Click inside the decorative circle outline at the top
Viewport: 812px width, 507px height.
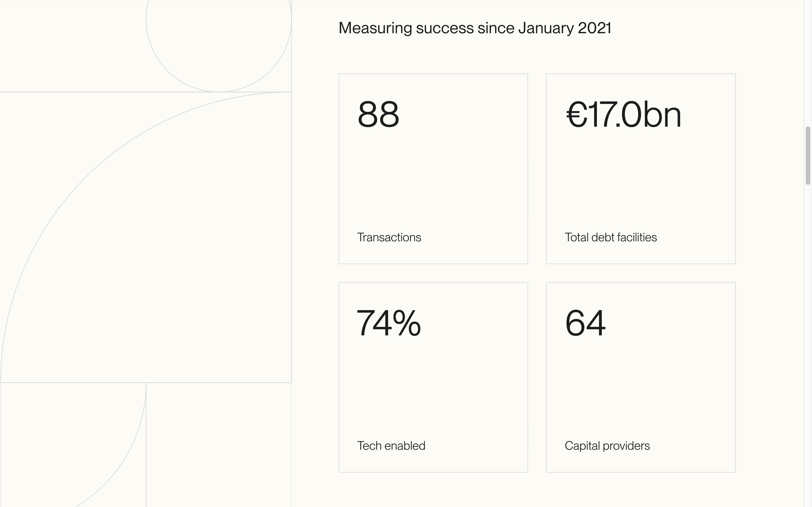coord(219,34)
